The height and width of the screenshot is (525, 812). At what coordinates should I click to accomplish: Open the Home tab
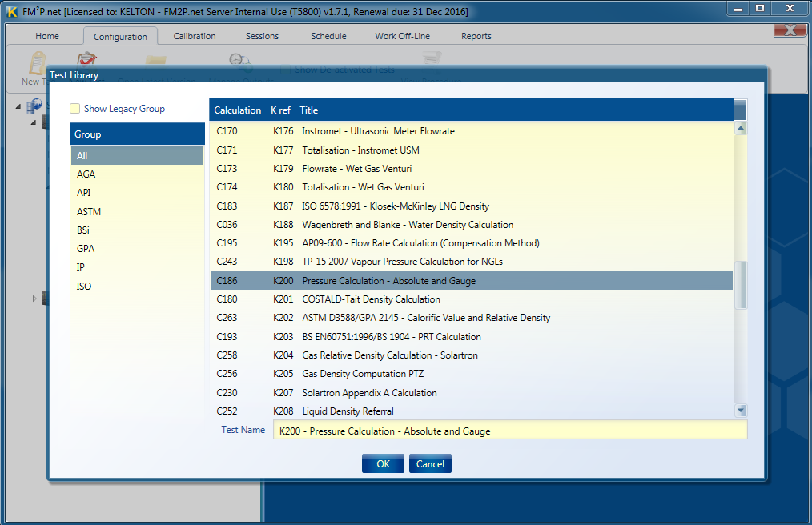[x=47, y=36]
